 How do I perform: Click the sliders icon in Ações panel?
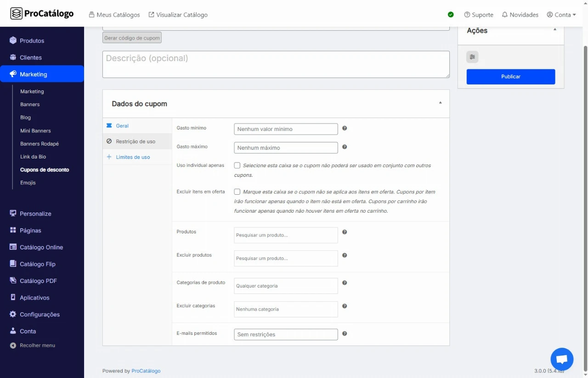pyautogui.click(x=472, y=57)
